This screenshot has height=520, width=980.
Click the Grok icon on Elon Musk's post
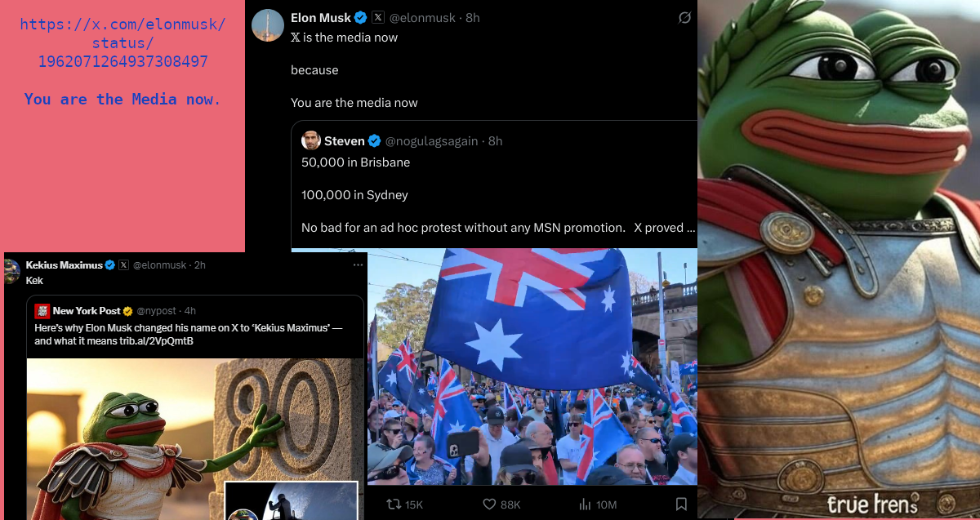point(684,18)
